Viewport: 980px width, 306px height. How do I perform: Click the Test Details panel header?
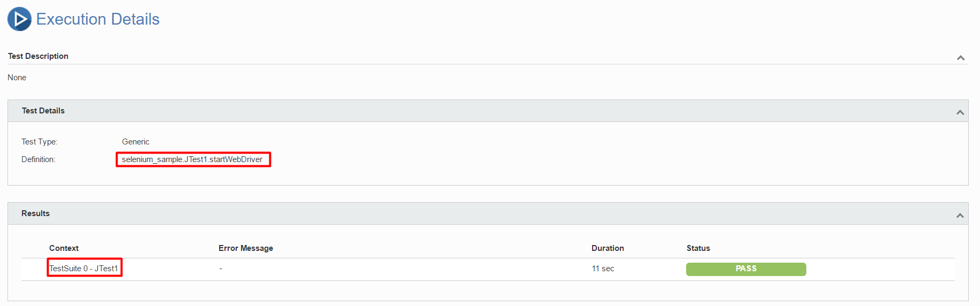488,111
